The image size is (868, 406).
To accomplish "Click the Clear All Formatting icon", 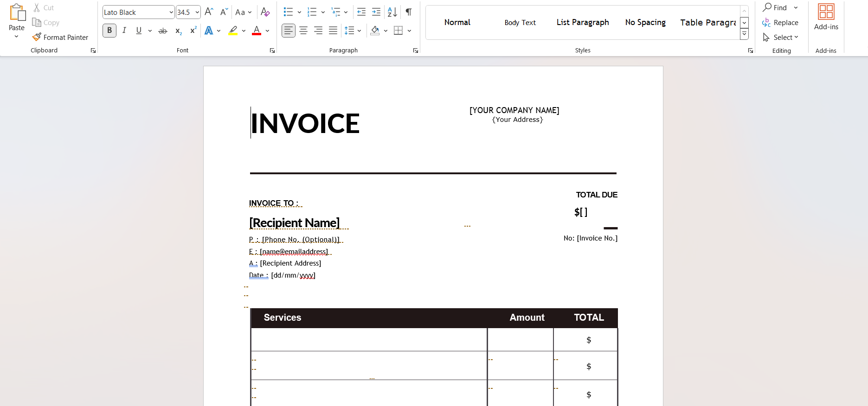I will tap(265, 12).
